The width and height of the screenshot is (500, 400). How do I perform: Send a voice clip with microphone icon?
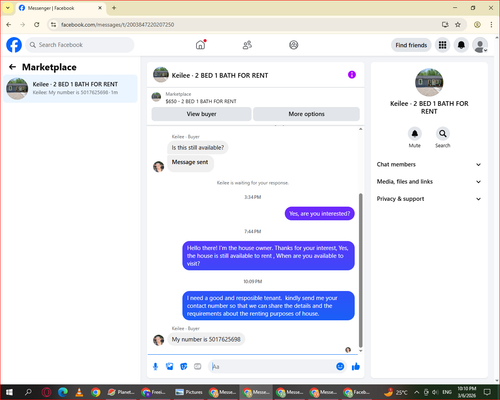coord(155,367)
